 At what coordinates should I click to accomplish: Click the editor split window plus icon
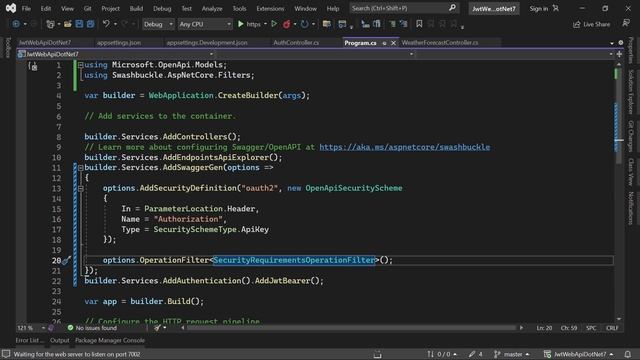[619, 54]
